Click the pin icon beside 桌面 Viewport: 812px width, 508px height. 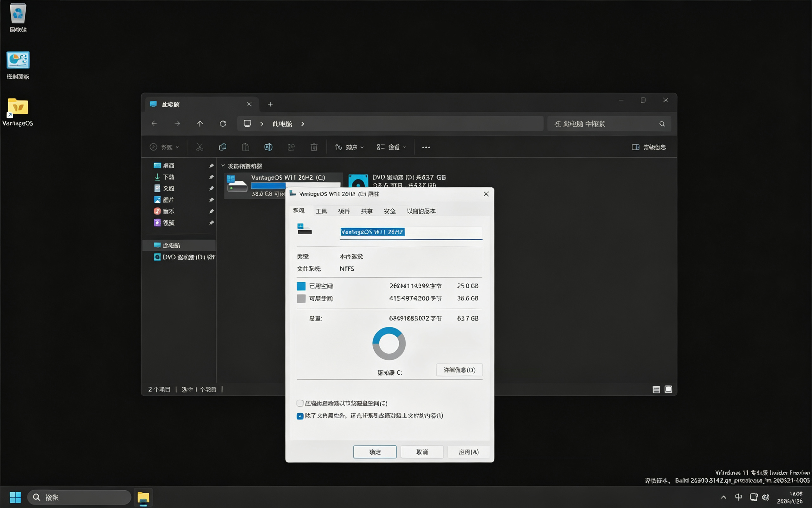pos(211,166)
